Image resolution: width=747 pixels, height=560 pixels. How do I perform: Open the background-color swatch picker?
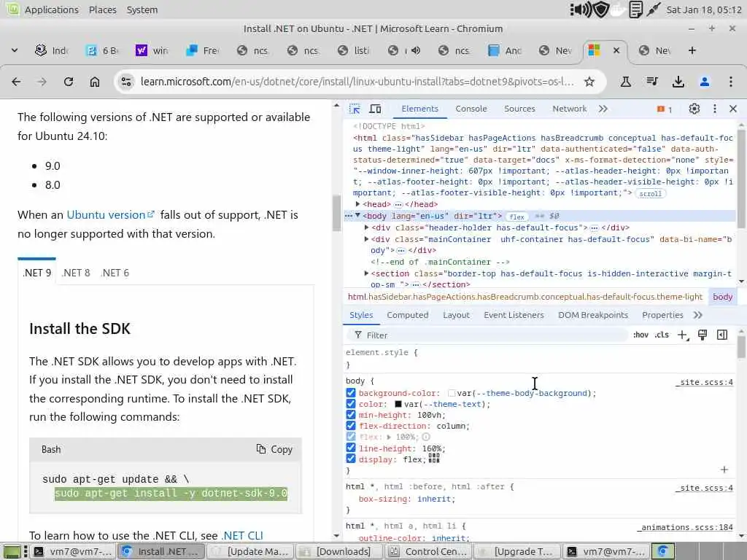tap(451, 393)
